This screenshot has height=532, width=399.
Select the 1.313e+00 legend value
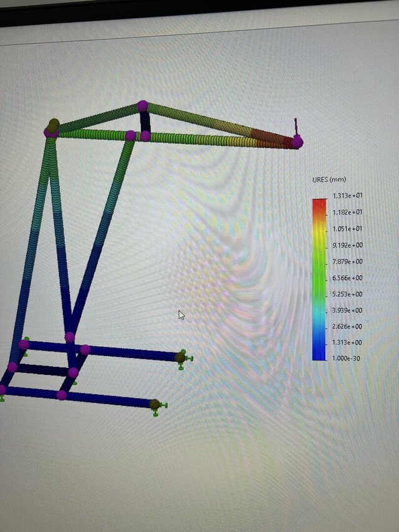pos(347,342)
